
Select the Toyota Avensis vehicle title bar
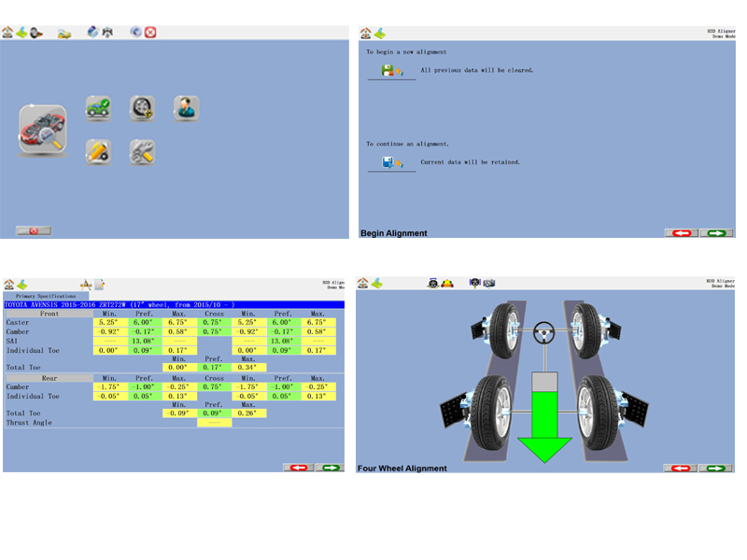coord(174,304)
